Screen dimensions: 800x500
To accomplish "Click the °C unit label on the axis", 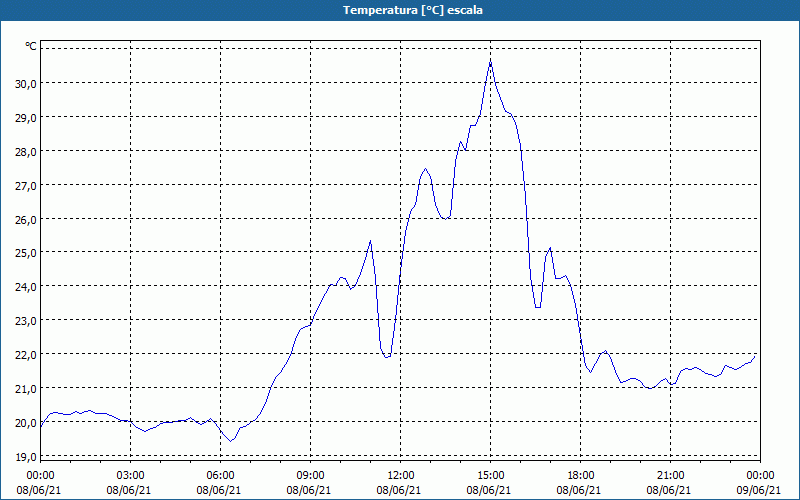I will click(x=31, y=46).
